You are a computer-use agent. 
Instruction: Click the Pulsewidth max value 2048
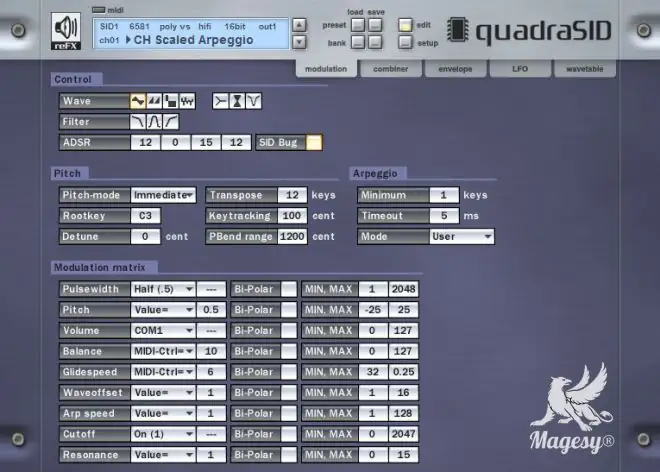click(x=403, y=289)
